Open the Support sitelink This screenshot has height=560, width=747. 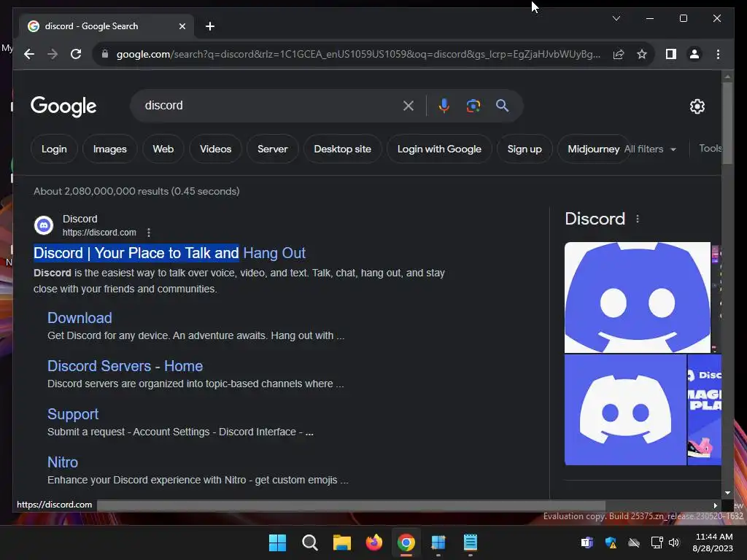(73, 414)
